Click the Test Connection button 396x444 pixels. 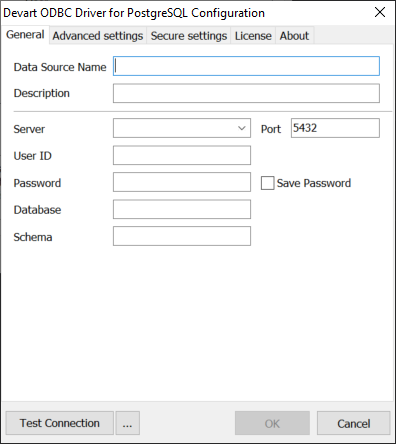pyautogui.click(x=60, y=423)
